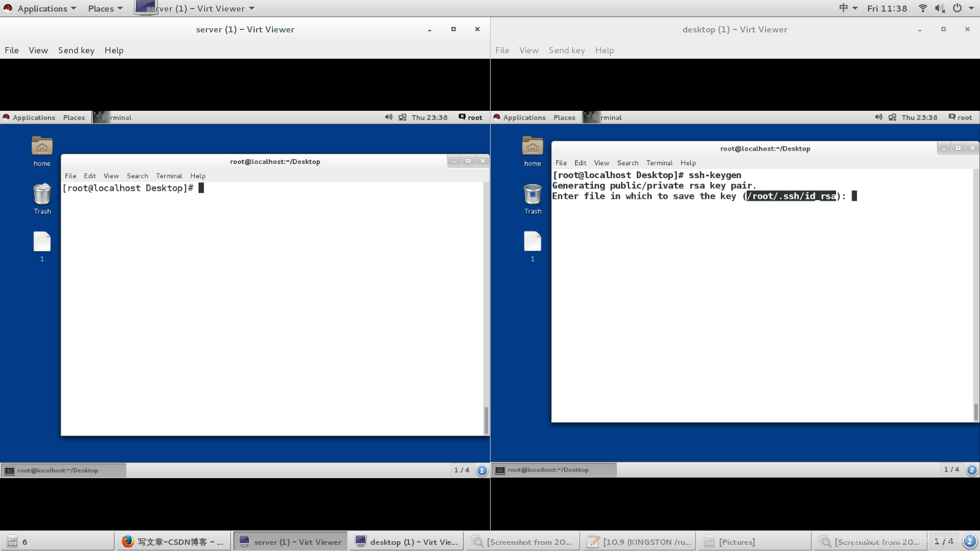Open Send key menu in server Virt Viewer

coord(76,50)
